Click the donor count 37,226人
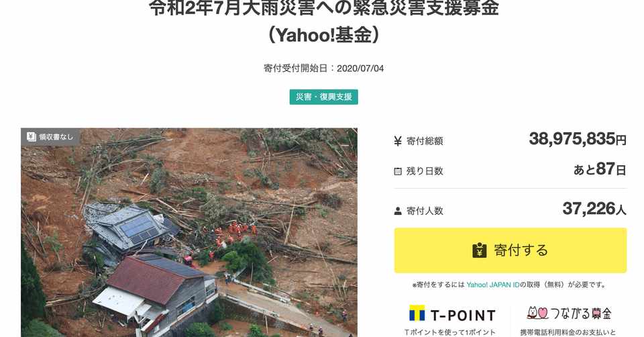 594,209
